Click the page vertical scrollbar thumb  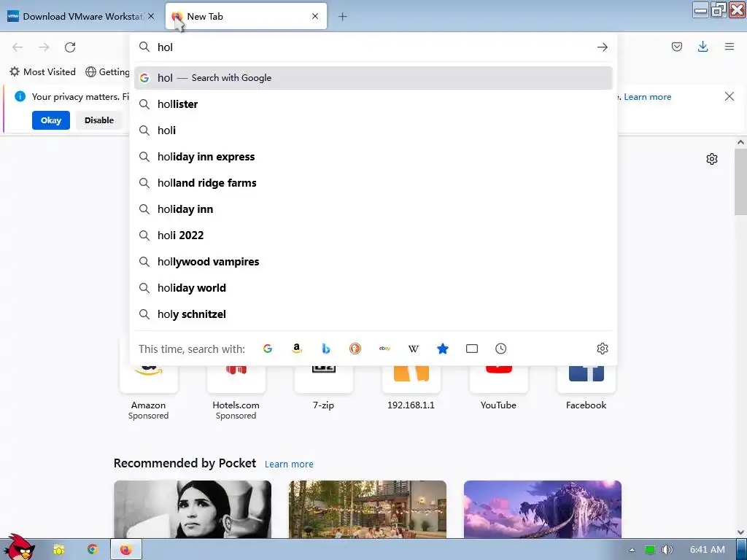740,182
